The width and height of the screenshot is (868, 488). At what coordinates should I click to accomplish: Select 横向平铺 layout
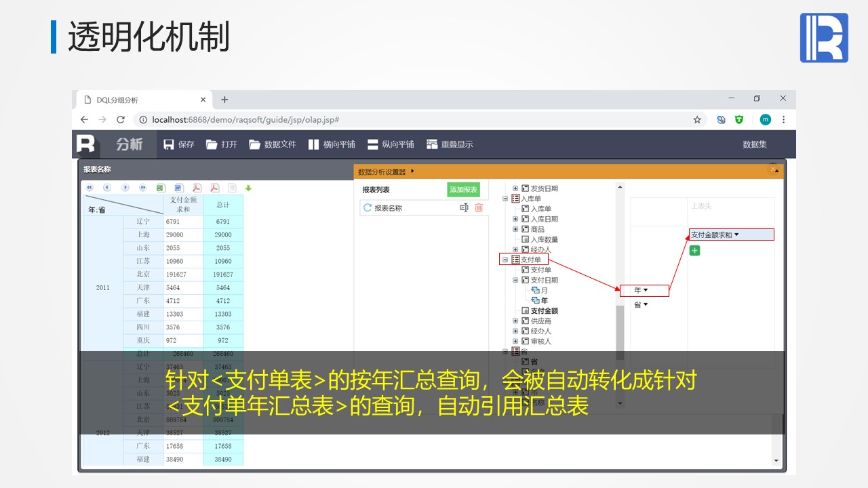(331, 144)
